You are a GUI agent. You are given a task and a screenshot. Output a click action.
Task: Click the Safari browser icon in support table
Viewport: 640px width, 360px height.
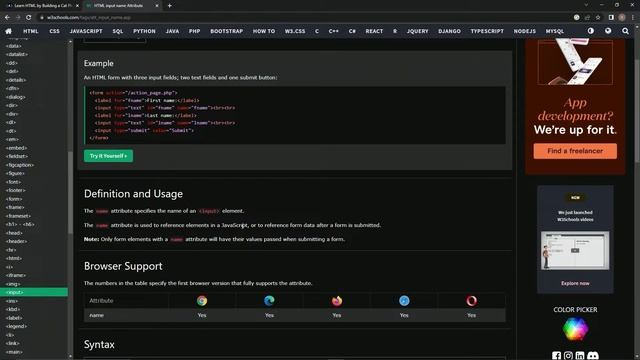404,301
